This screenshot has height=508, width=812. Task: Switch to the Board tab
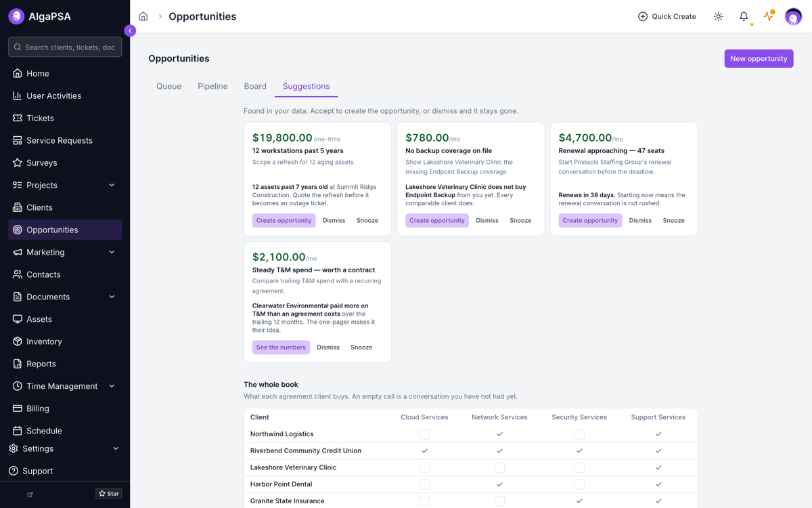click(255, 86)
